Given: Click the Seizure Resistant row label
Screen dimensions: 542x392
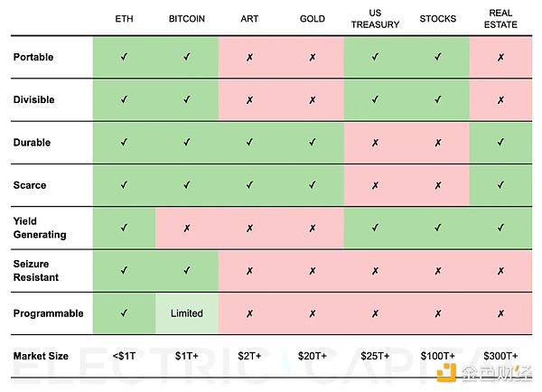Looking at the screenshot, I should pyautogui.click(x=36, y=271).
